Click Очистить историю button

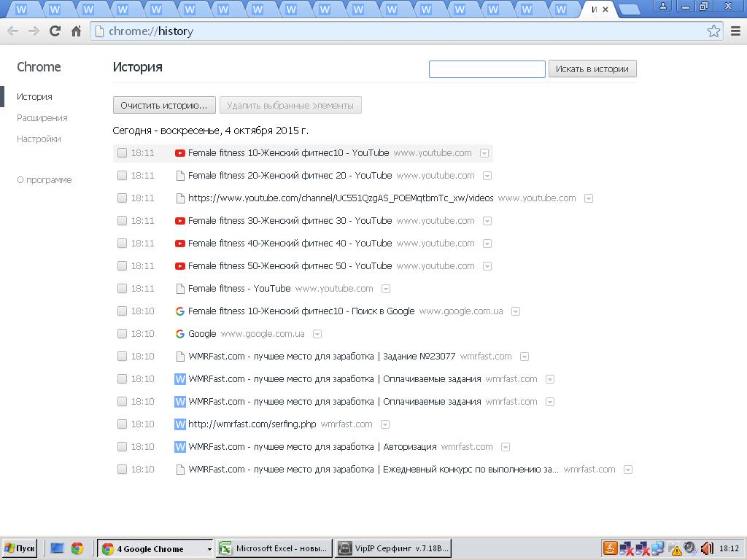[164, 105]
